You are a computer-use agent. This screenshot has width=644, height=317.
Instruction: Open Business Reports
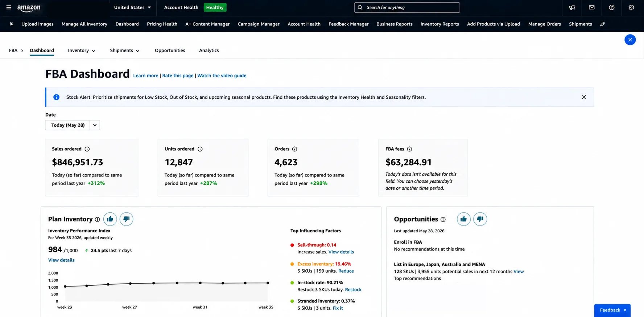pos(395,24)
